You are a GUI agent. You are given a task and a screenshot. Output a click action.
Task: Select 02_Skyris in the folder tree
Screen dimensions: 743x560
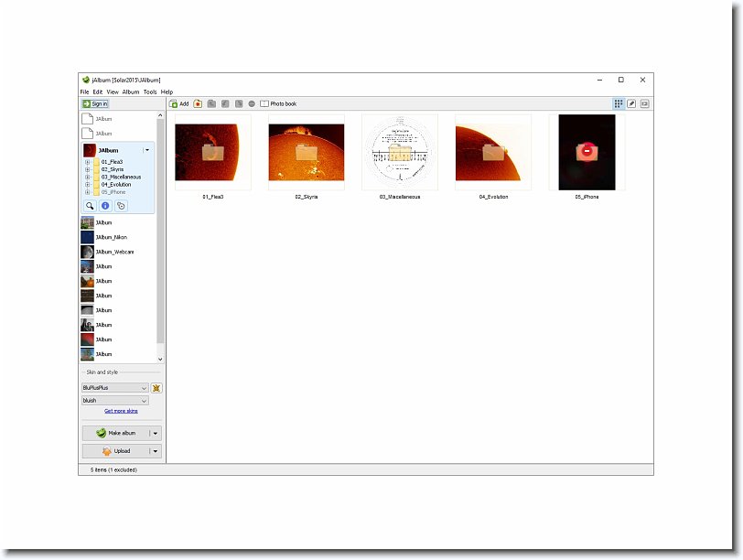(x=113, y=169)
